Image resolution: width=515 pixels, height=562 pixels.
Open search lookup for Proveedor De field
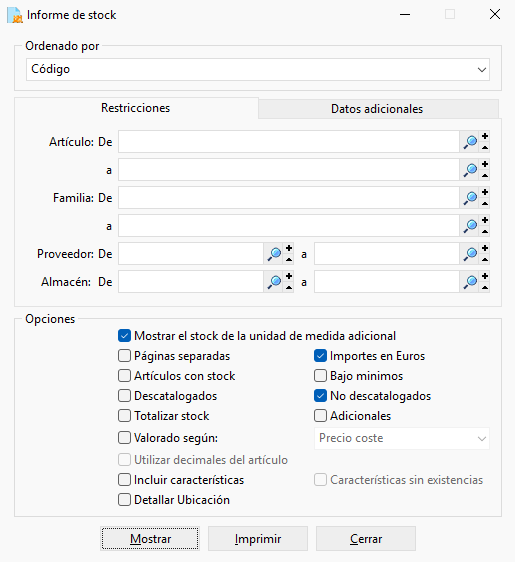click(274, 254)
